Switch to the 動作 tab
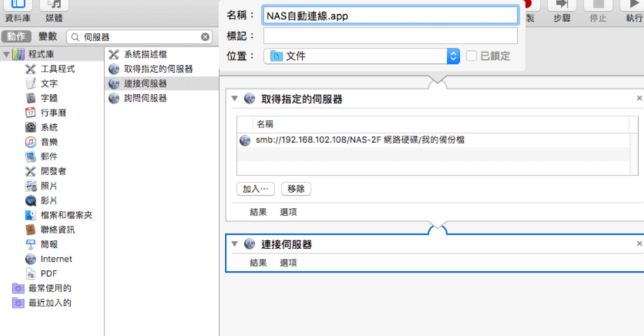The width and height of the screenshot is (644, 336). (x=16, y=37)
